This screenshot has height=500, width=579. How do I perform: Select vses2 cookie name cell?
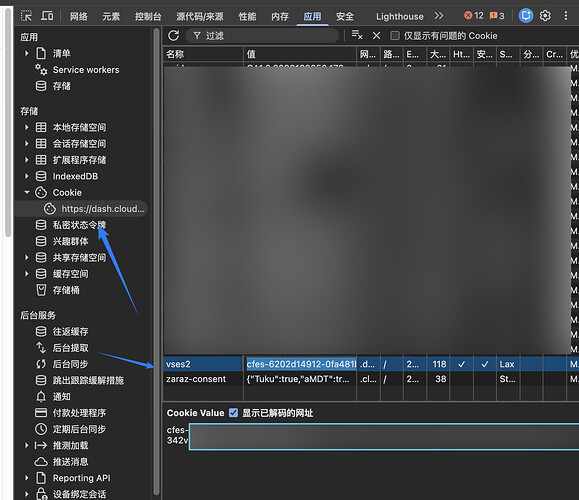coord(203,364)
